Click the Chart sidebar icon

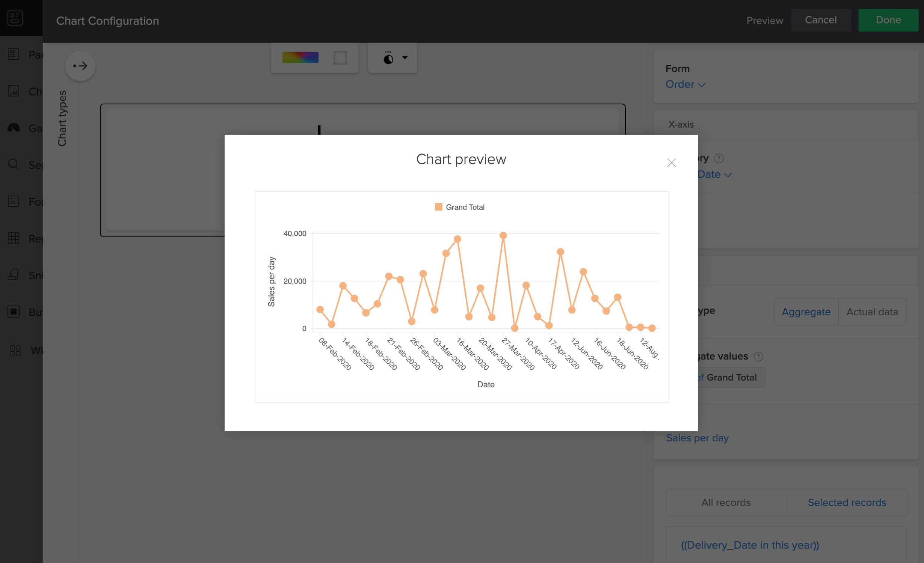pos(14,91)
